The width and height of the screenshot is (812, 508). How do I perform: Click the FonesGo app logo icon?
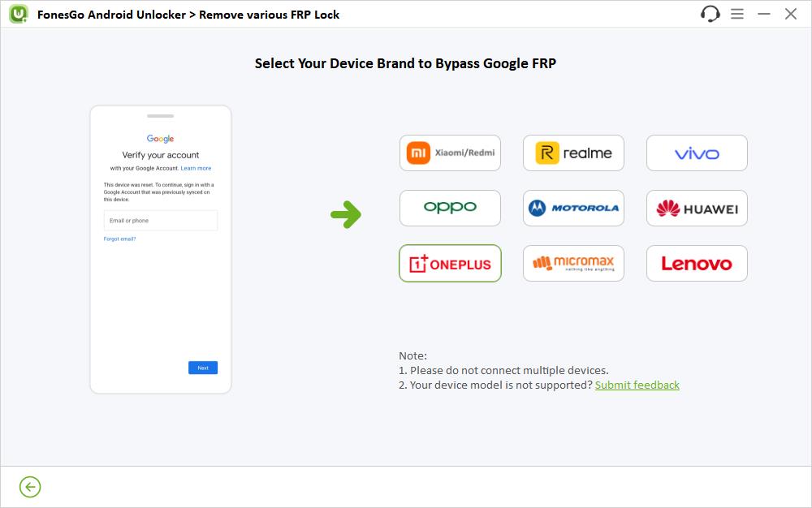pos(19,14)
